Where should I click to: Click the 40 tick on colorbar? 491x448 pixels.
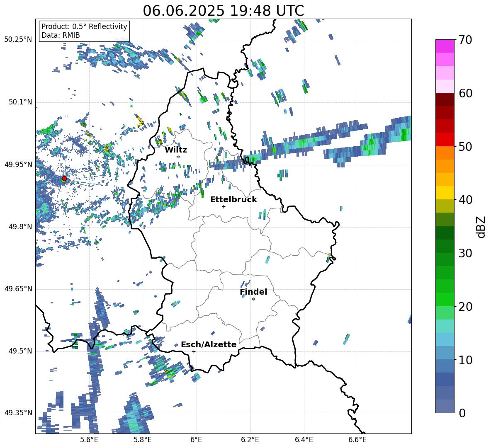(x=466, y=200)
